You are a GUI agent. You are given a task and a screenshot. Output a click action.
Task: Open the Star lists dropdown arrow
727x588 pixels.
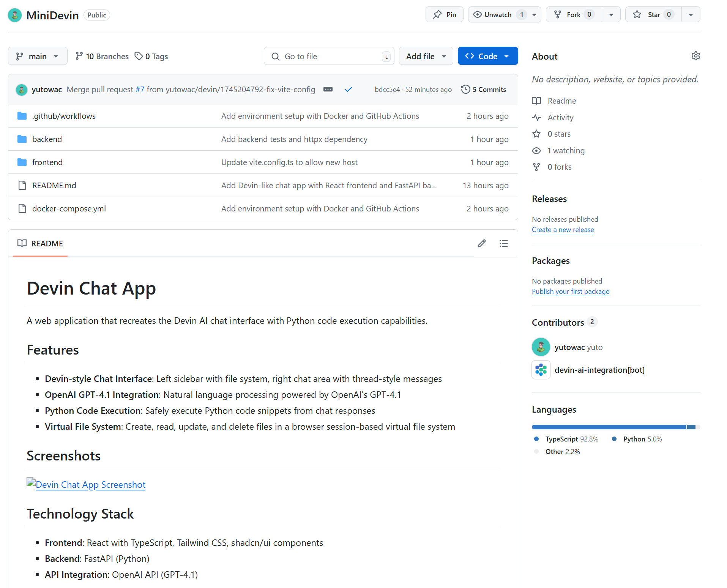pos(691,14)
